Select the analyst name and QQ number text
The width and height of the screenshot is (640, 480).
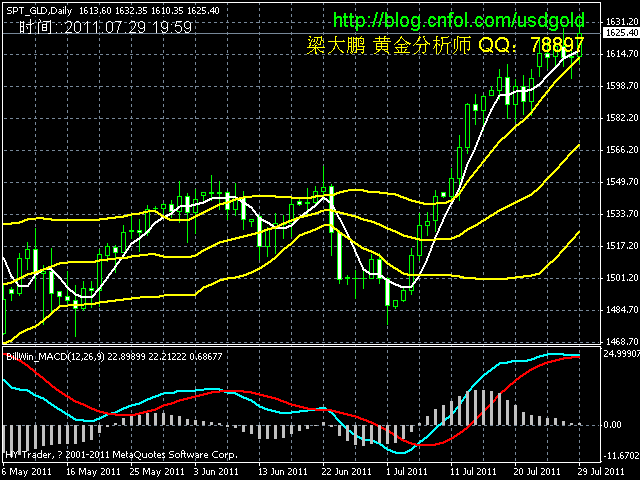[x=445, y=45]
